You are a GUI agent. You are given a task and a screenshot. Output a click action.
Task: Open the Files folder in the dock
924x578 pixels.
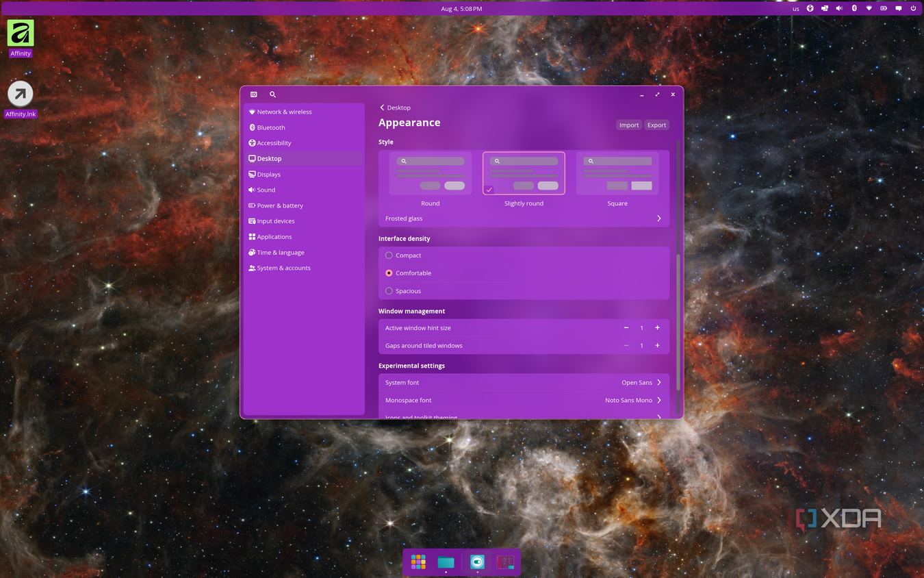446,562
